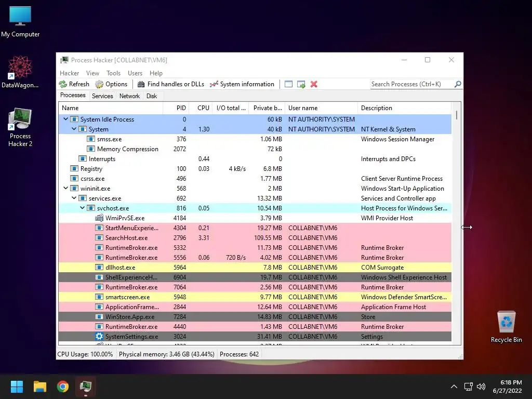This screenshot has width=532, height=399.
Task: Sort by User name column header
Action: [321, 108]
